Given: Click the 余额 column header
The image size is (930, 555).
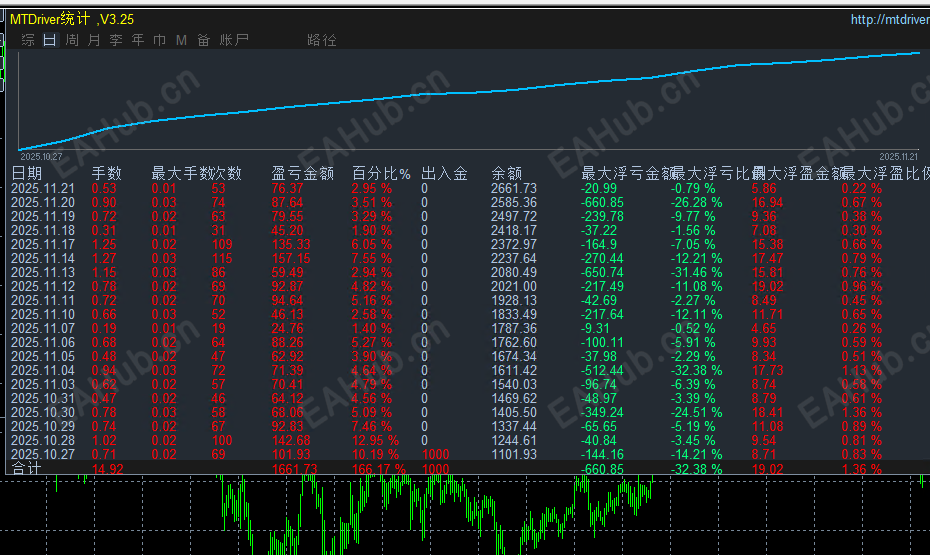Looking at the screenshot, I should tap(507, 173).
